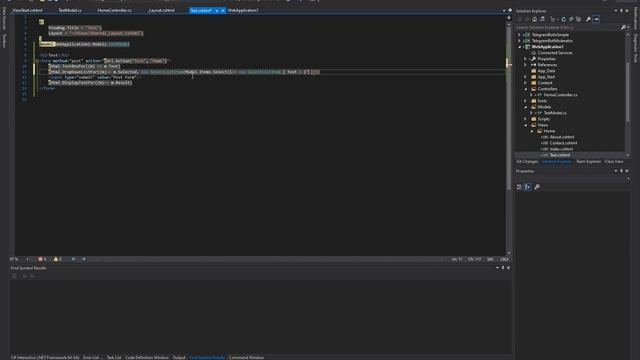The height and width of the screenshot is (360, 640).
Task: Expand the App_Start folder
Action: pyautogui.click(x=526, y=77)
